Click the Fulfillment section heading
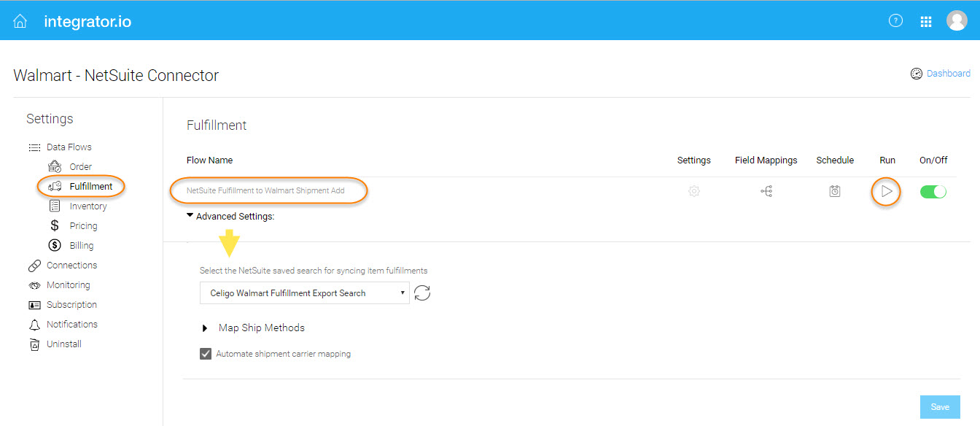The width and height of the screenshot is (980, 426). click(217, 125)
